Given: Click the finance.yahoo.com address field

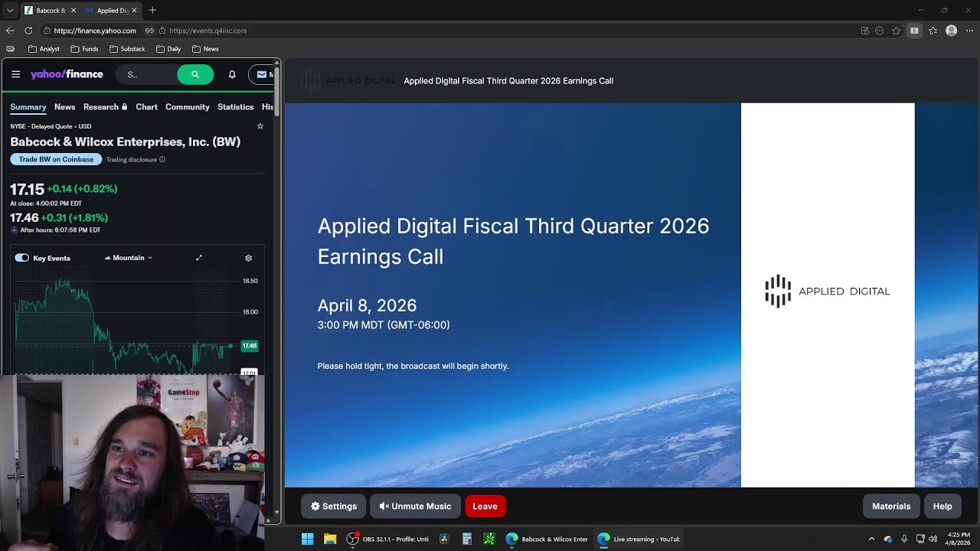Looking at the screenshot, I should pos(95,31).
